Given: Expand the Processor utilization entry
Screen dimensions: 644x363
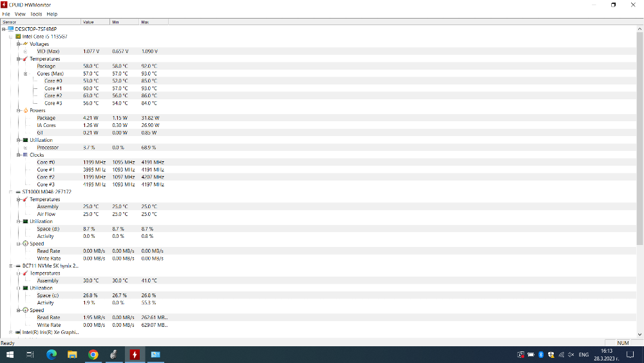Looking at the screenshot, I should tap(26, 148).
